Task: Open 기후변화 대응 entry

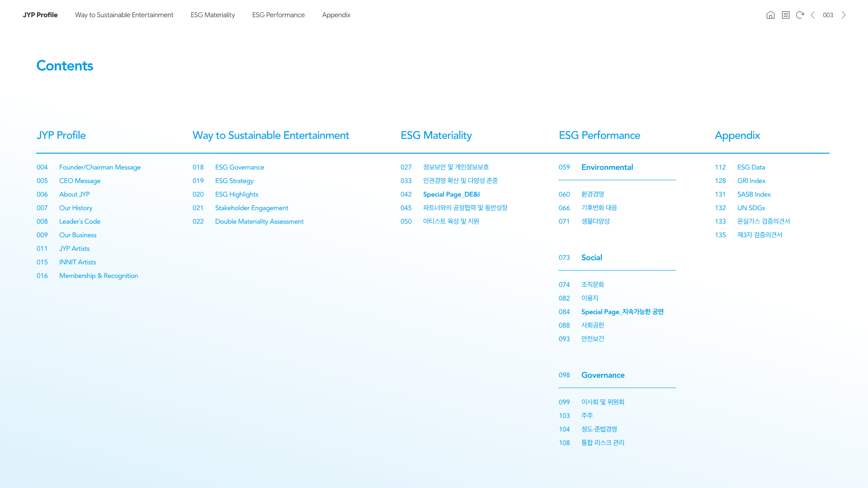Action: [x=599, y=208]
